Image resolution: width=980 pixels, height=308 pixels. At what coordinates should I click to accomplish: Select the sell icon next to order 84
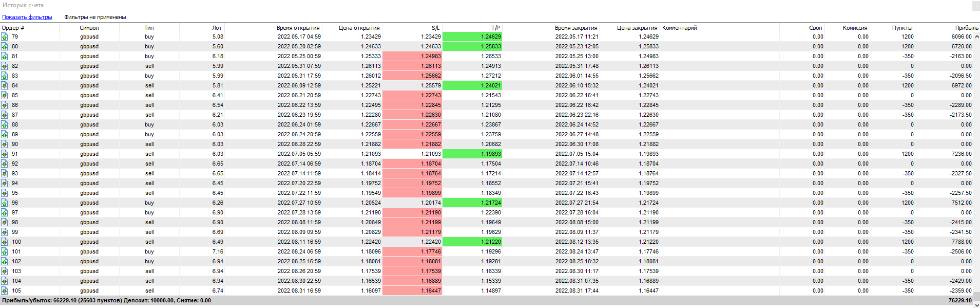click(x=4, y=86)
